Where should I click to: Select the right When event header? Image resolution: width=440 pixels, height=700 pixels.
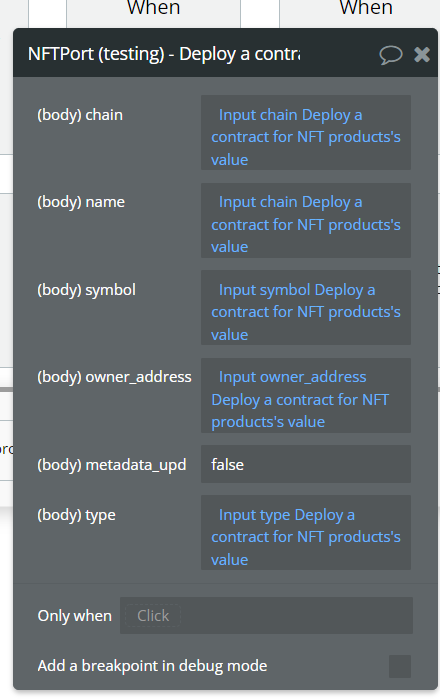click(366, 8)
